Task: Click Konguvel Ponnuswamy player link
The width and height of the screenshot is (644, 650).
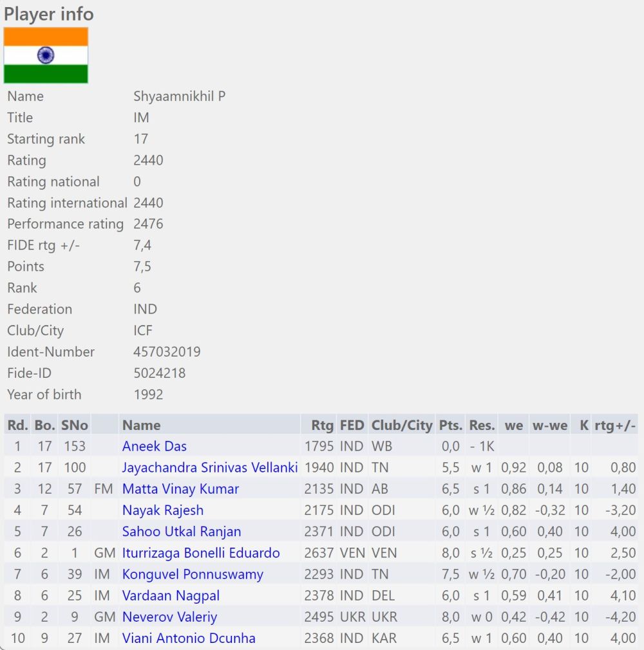Action: (x=193, y=574)
